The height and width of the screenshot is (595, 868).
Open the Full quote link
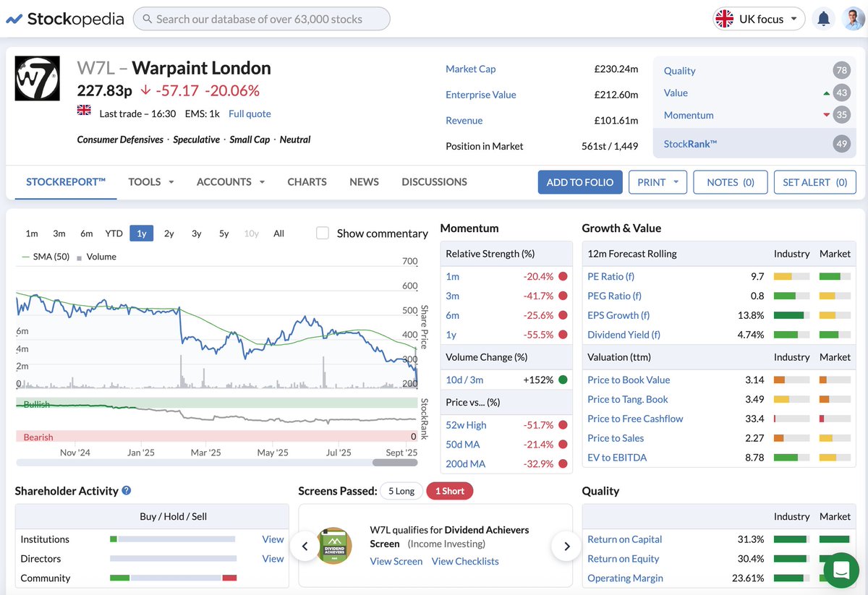coord(250,114)
